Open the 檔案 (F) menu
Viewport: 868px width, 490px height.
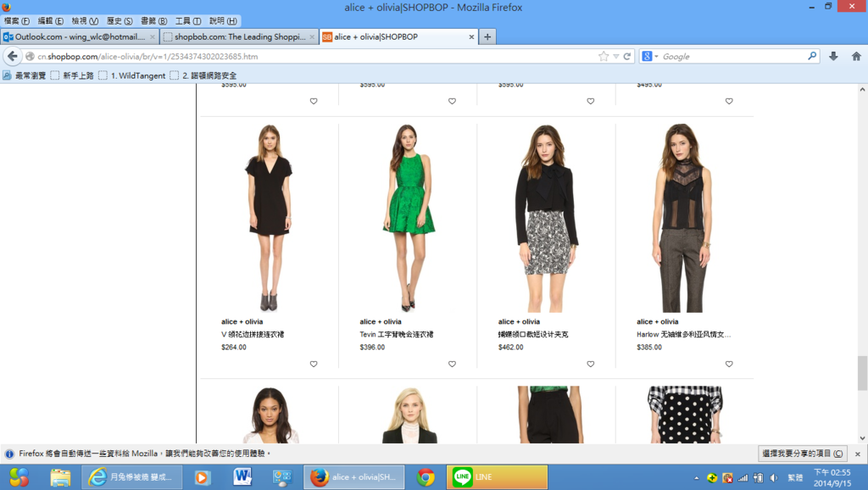point(17,21)
